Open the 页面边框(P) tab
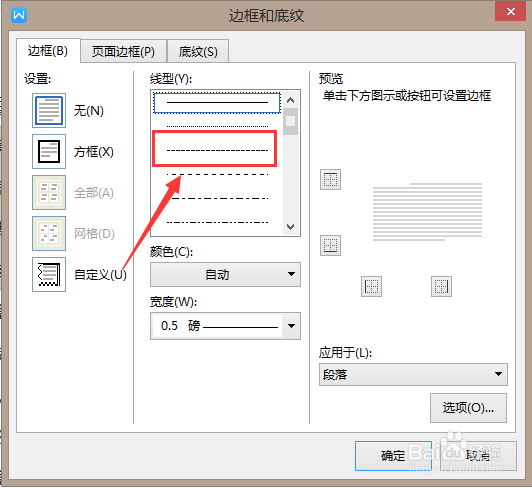 click(124, 52)
